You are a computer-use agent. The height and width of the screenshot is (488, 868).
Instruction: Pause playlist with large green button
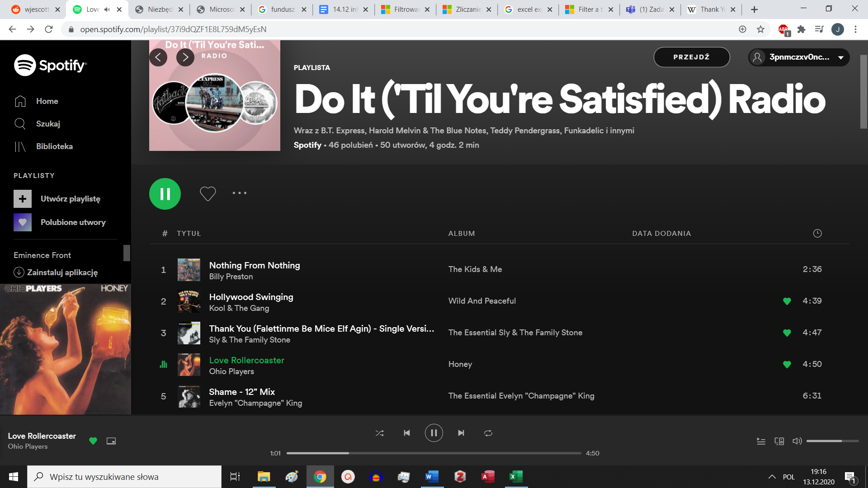(165, 194)
